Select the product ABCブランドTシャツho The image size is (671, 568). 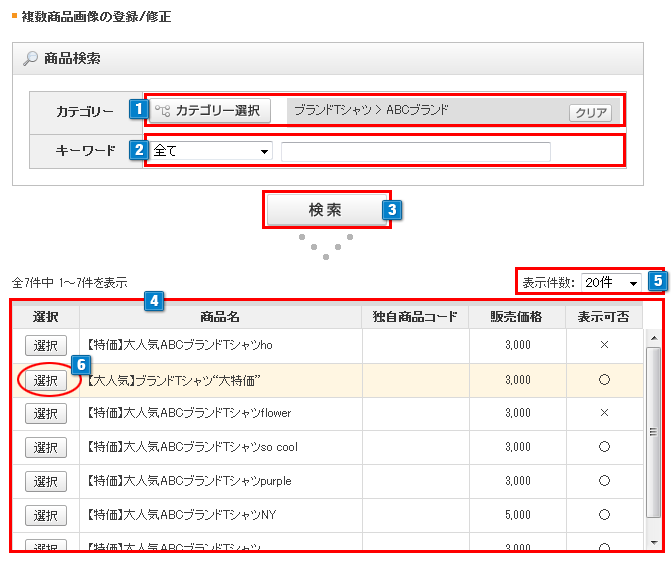click(x=45, y=345)
